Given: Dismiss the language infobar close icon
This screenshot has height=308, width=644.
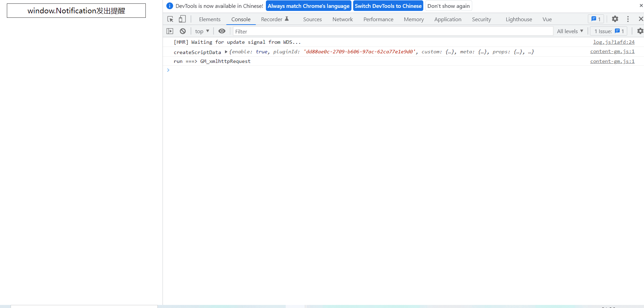Looking at the screenshot, I should [641, 5].
